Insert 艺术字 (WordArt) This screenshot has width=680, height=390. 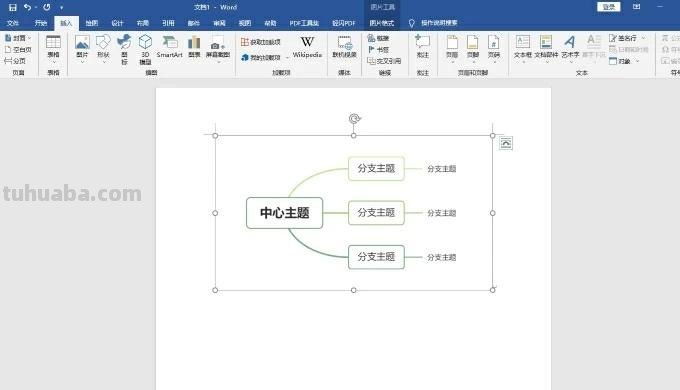point(570,49)
